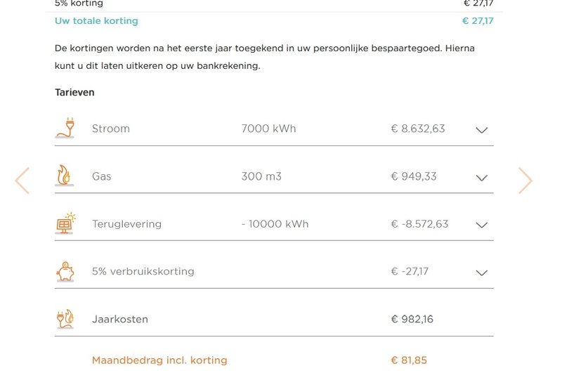This screenshot has height=392, width=562.
Task: Expand the Gas tariff details chevron
Action: pos(481,178)
